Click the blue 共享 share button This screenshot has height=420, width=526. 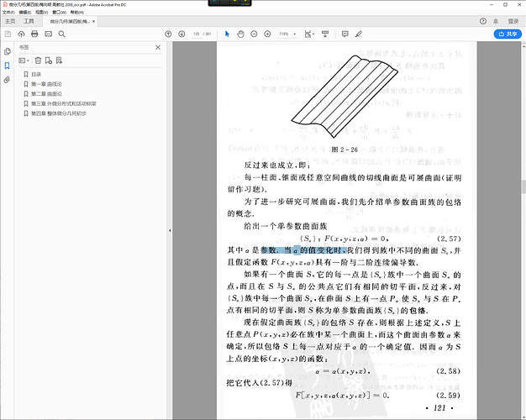click(x=508, y=34)
